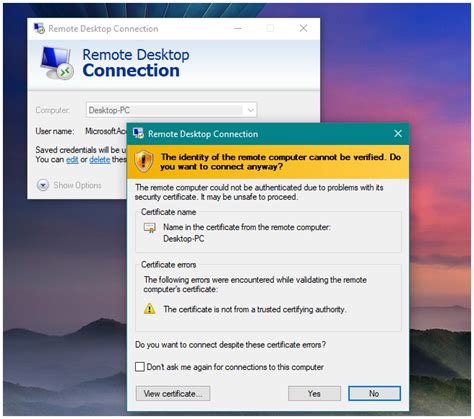This screenshot has height=419, width=474.
Task: Click the certificate name text Desktop-PC
Action: pyautogui.click(x=184, y=239)
